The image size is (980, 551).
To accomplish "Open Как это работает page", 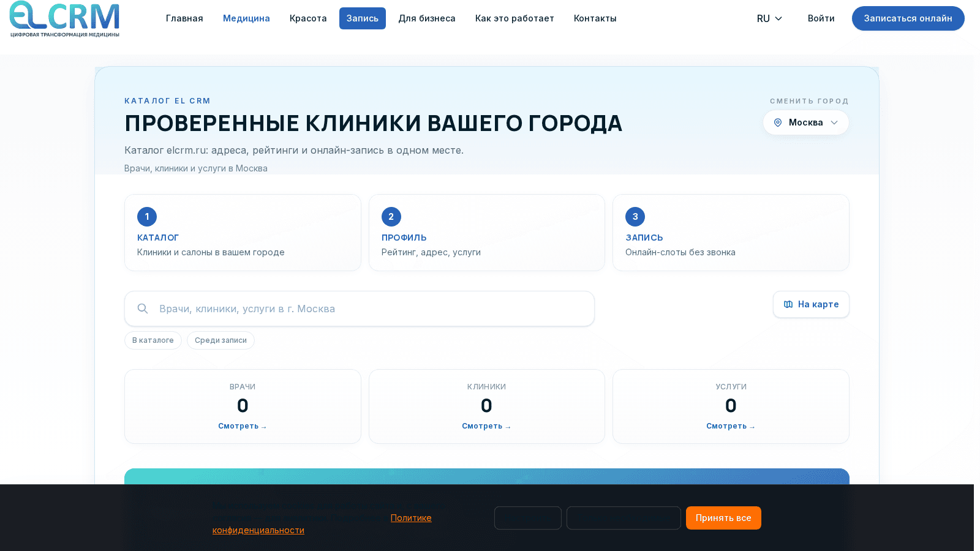I will (514, 18).
